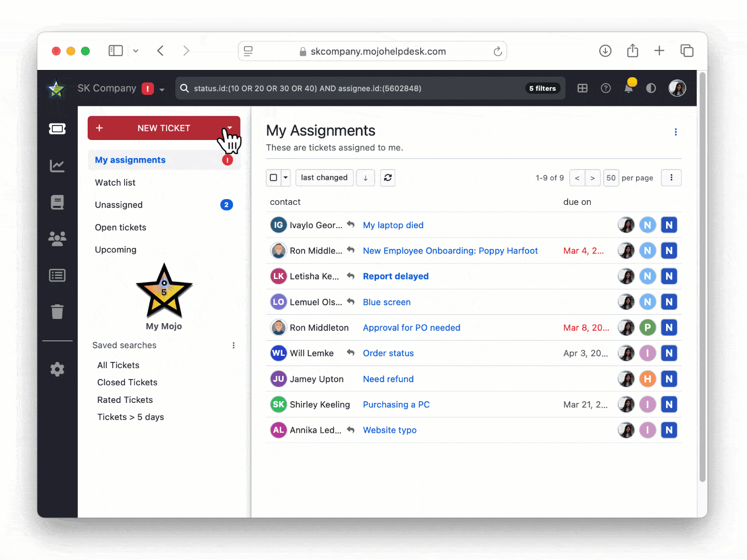Click the notifications bell icon
Image resolution: width=747 pixels, height=560 pixels.
coord(628,89)
